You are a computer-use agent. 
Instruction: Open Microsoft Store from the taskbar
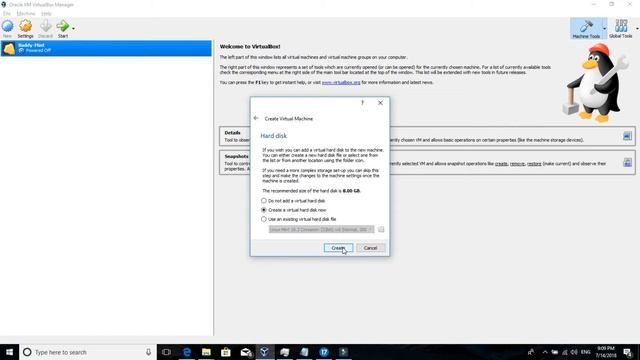(x=226, y=352)
